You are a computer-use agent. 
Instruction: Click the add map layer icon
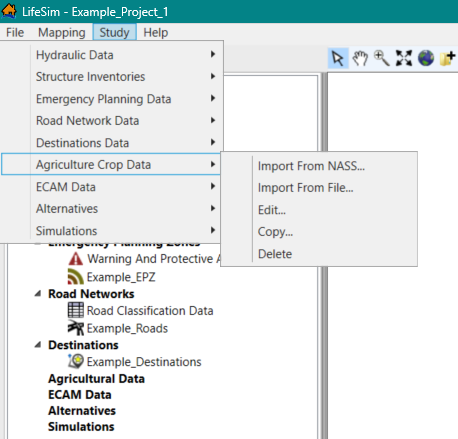[x=448, y=58]
